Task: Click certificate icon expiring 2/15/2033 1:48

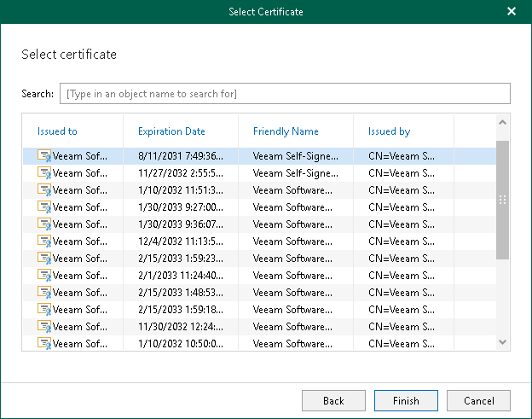Action: click(43, 293)
